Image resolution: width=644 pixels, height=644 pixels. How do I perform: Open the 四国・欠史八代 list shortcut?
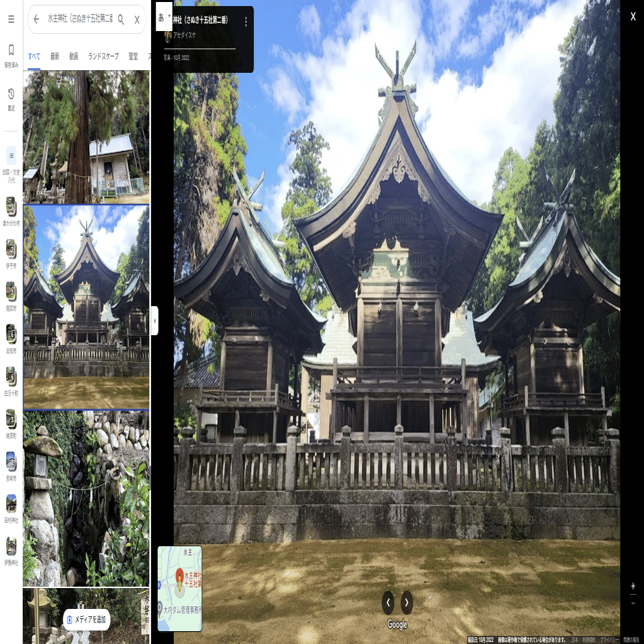(11, 165)
